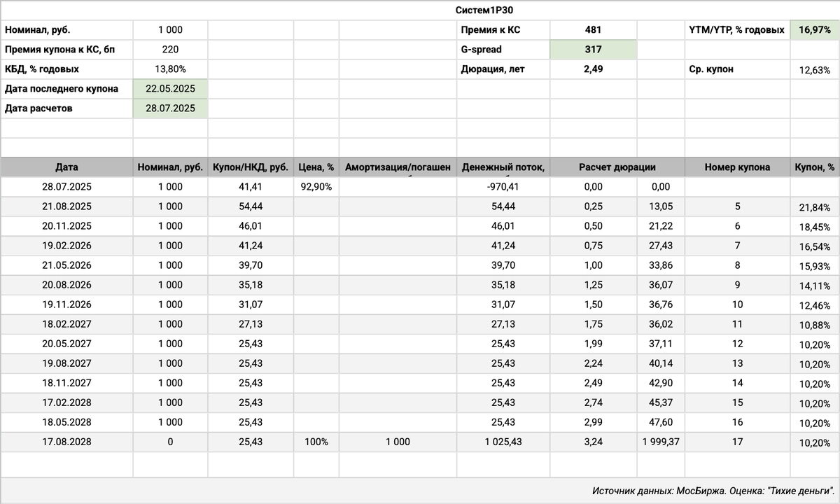Select the settlement date cell 28.07.2025
Viewport: 840px width, 504px height.
(170, 108)
